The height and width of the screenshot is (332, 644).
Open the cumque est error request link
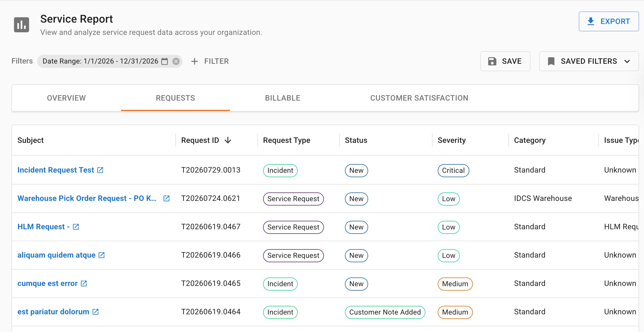47,283
